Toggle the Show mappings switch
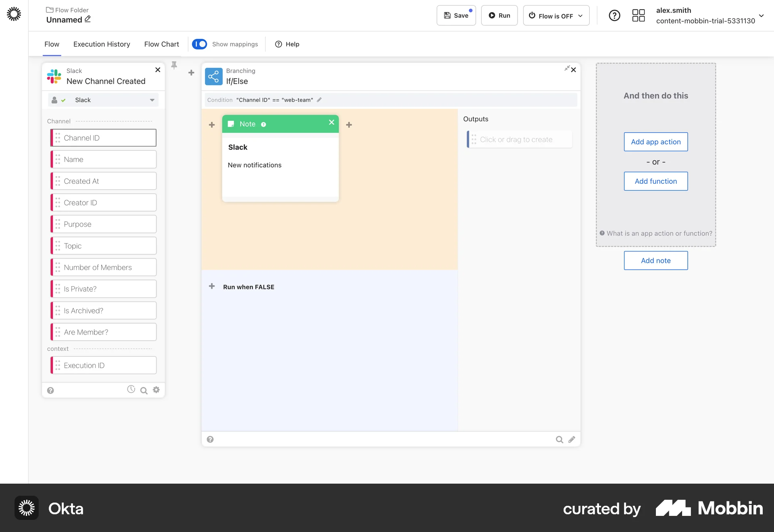 [x=200, y=44]
